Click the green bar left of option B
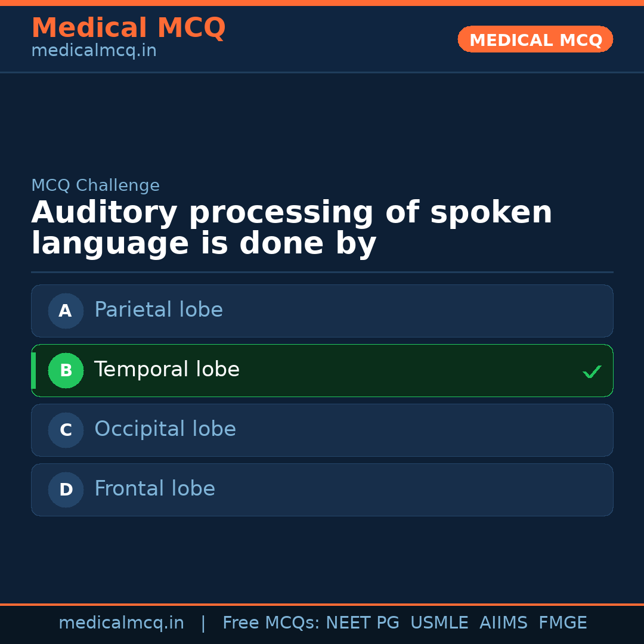The width and height of the screenshot is (644, 644). pyautogui.click(x=33, y=370)
